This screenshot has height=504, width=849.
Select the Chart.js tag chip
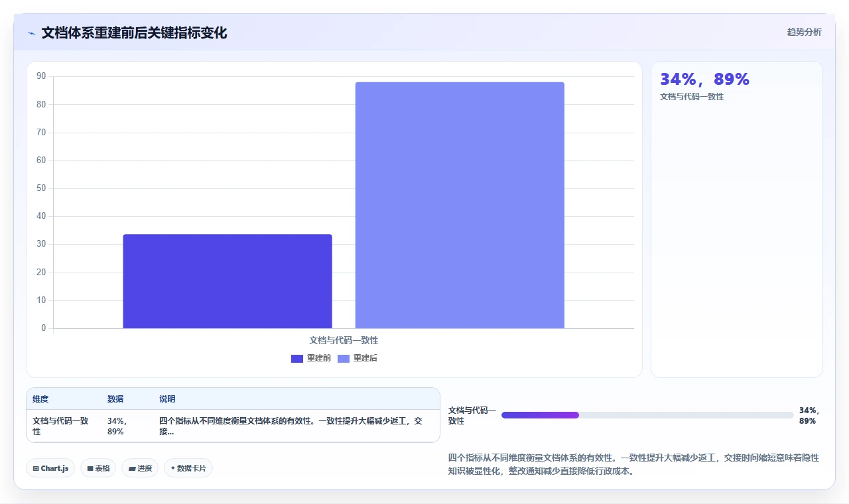pos(50,468)
